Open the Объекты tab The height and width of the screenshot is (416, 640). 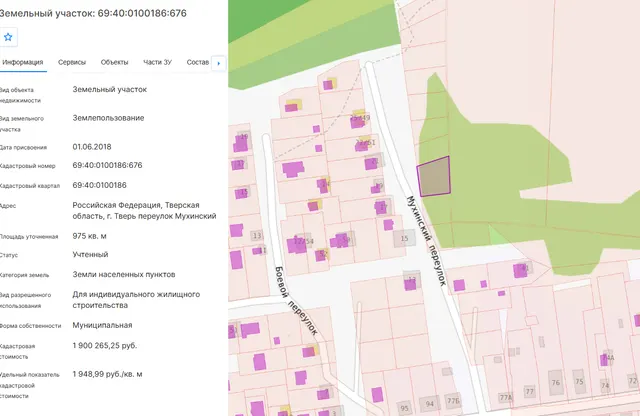click(114, 62)
